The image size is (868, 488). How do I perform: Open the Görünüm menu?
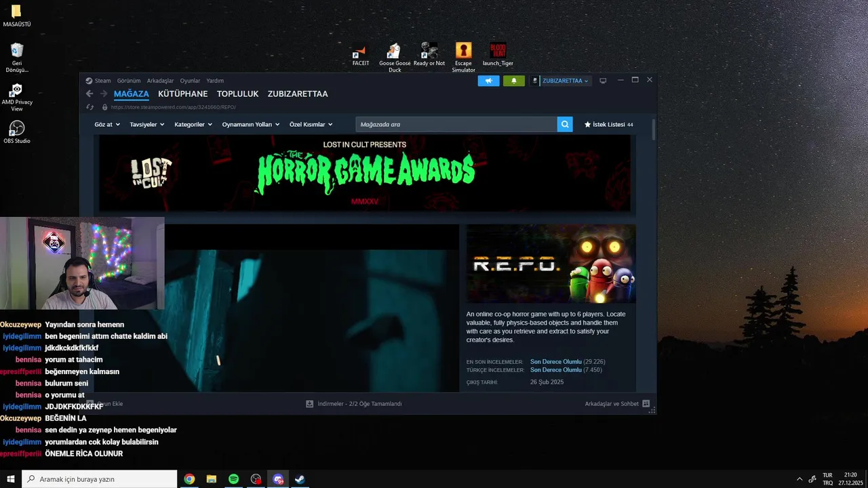tap(129, 81)
